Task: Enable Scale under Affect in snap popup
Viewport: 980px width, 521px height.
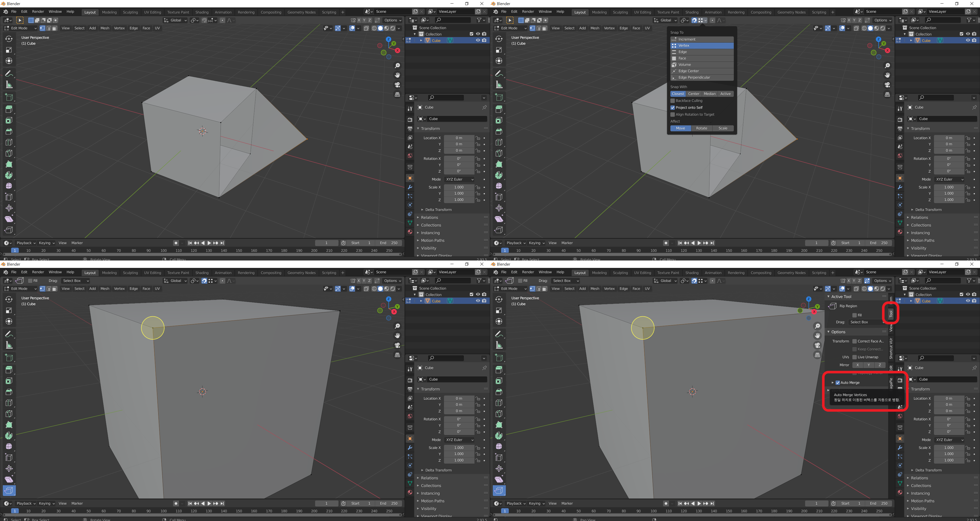Action: (723, 128)
